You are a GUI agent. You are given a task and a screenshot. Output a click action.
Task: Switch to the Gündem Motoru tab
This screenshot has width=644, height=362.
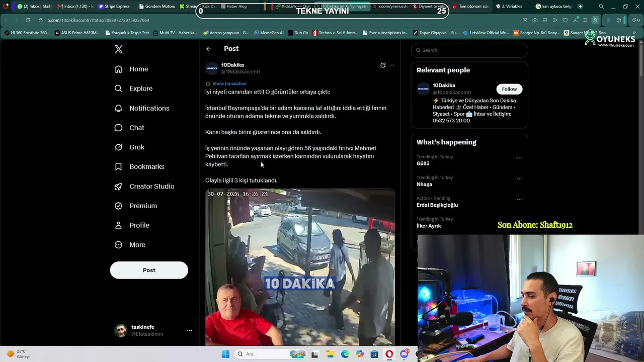pyautogui.click(x=156, y=7)
